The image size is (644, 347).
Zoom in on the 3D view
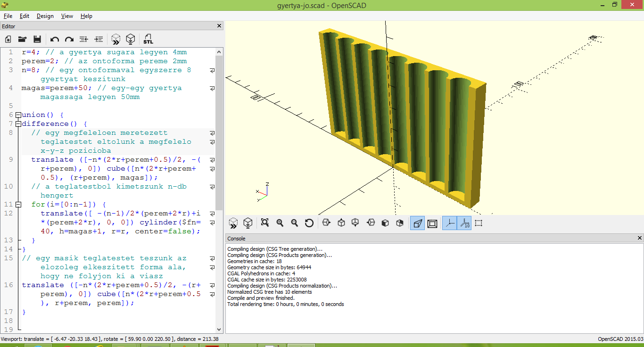tap(280, 223)
